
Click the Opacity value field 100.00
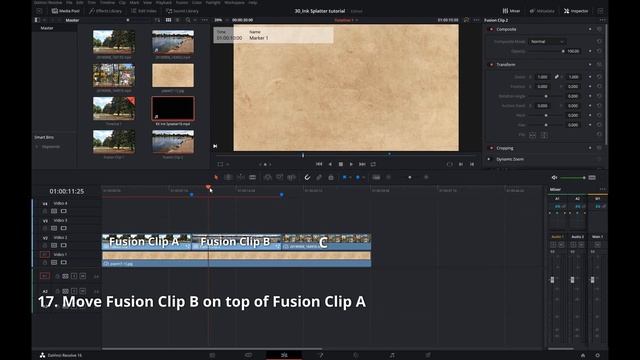573,51
